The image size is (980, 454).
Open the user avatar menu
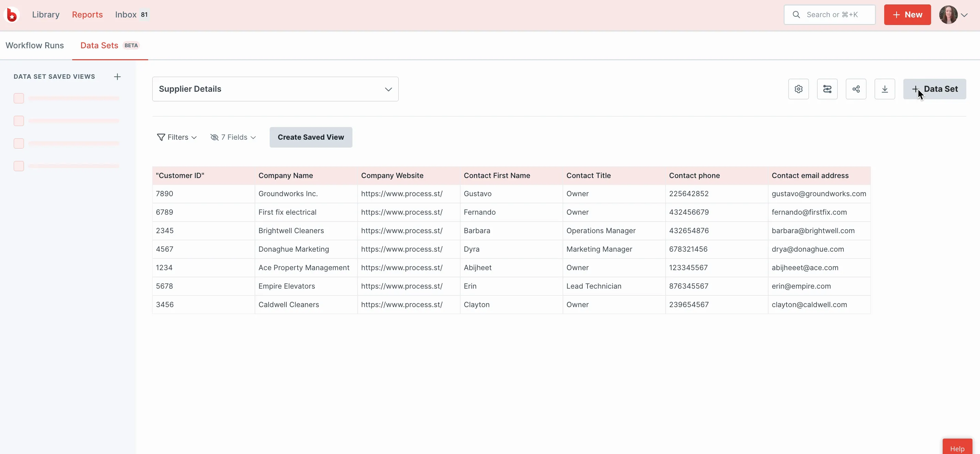click(953, 15)
